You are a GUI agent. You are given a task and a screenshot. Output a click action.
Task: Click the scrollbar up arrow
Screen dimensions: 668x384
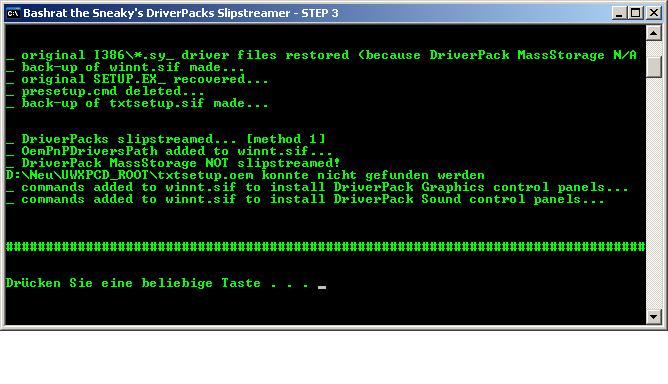[x=653, y=33]
